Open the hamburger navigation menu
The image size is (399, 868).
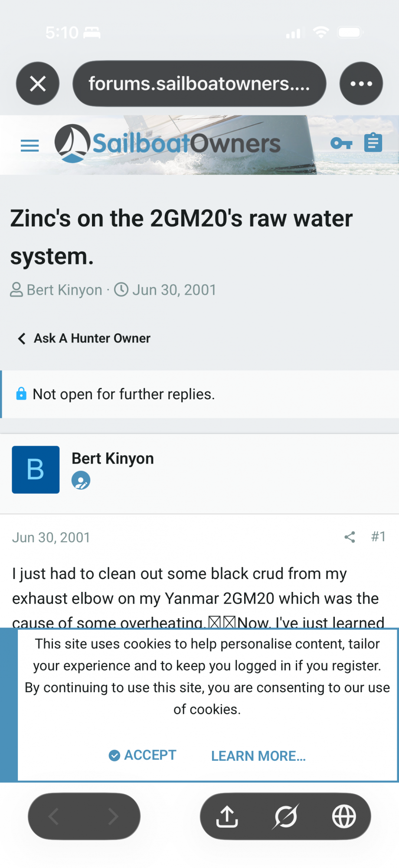(x=29, y=145)
